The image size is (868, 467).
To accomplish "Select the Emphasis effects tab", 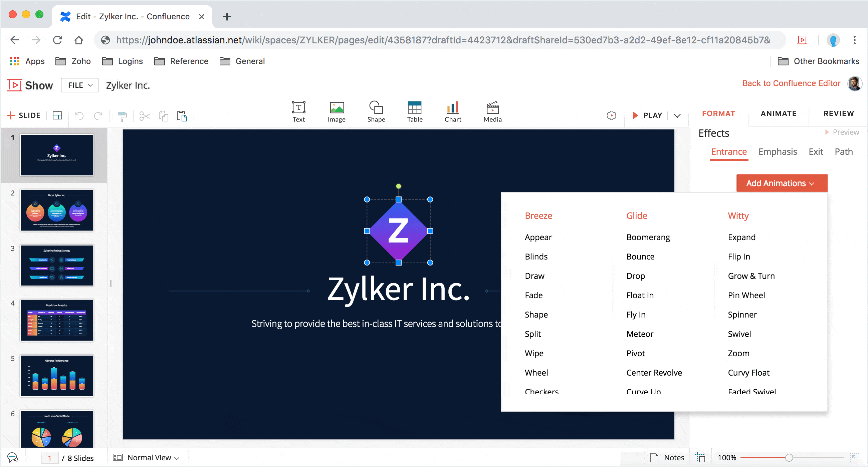I will click(x=777, y=152).
